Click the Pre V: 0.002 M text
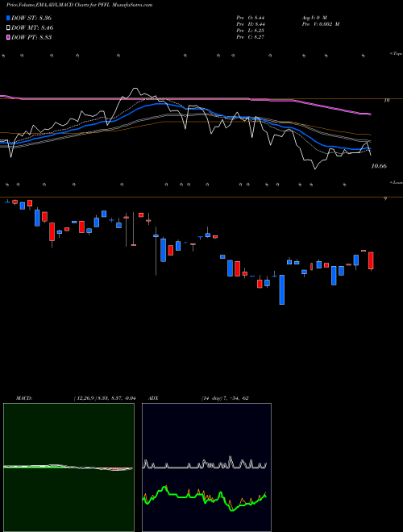This screenshot has height=532, width=403. [x=320, y=24]
